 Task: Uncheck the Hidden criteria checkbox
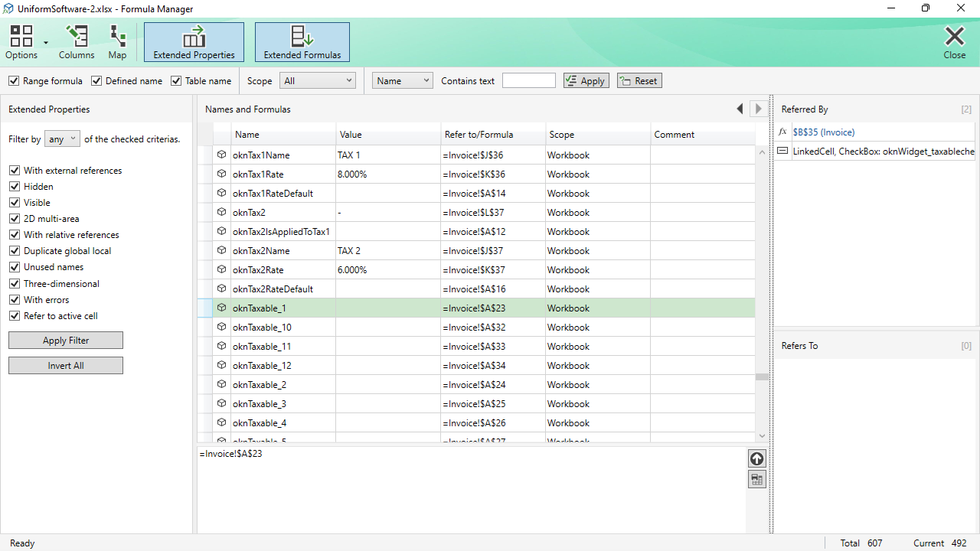tap(14, 187)
